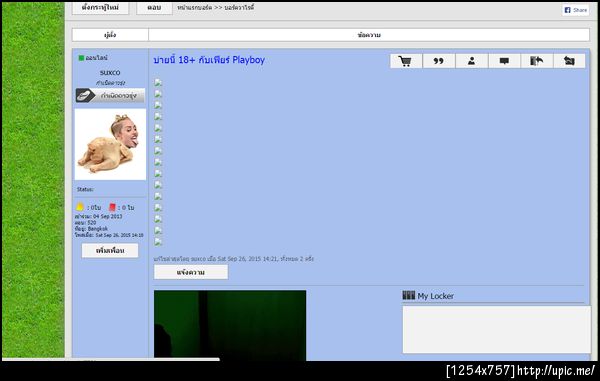This screenshot has height=381, width=600.
Task: Click the Status: label under avatar
Action: tap(85, 189)
